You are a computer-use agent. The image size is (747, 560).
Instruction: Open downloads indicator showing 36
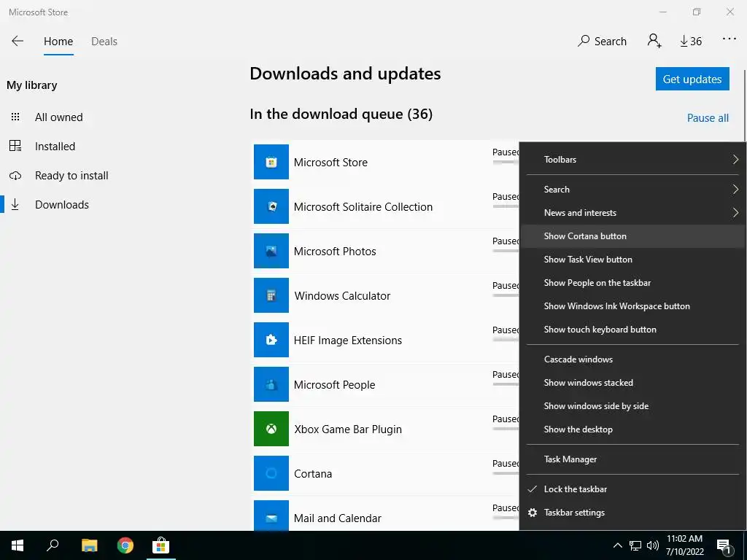point(691,42)
